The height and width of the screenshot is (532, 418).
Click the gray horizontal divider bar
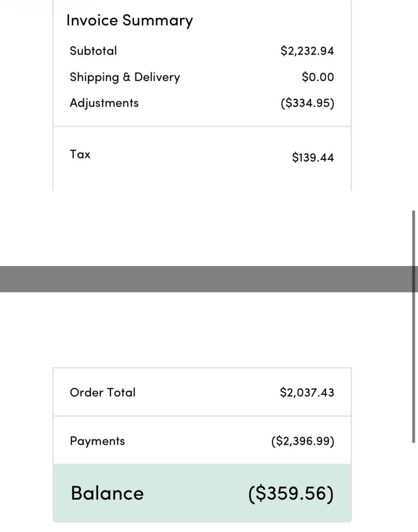pyautogui.click(x=208, y=279)
